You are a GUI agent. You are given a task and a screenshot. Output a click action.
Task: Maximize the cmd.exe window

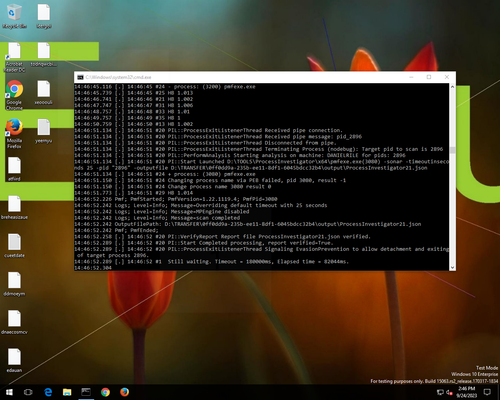coord(429,77)
